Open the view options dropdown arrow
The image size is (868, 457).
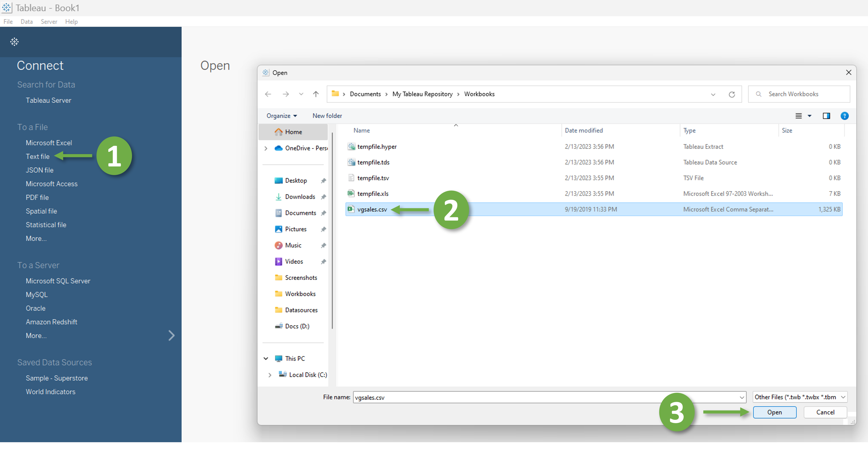tap(809, 116)
